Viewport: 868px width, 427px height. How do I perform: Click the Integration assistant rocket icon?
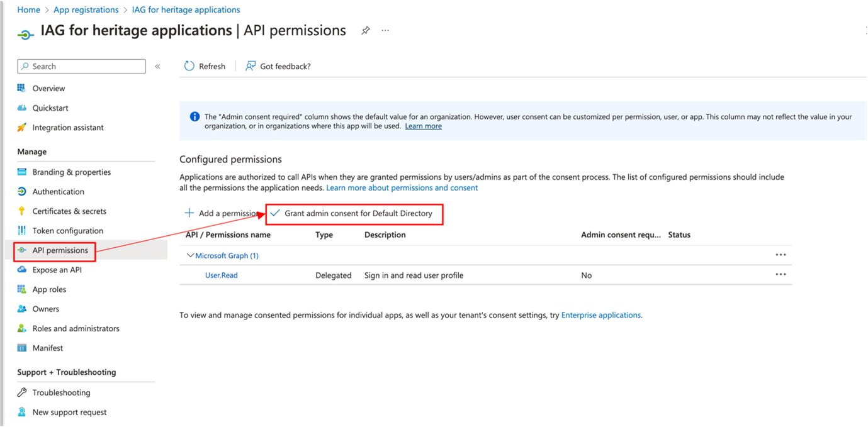21,127
